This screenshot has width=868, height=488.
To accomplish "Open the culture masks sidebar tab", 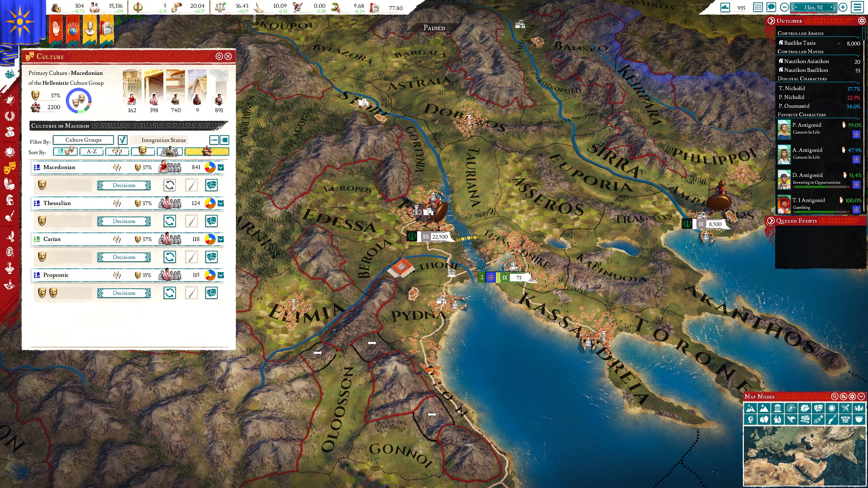I will (x=10, y=167).
